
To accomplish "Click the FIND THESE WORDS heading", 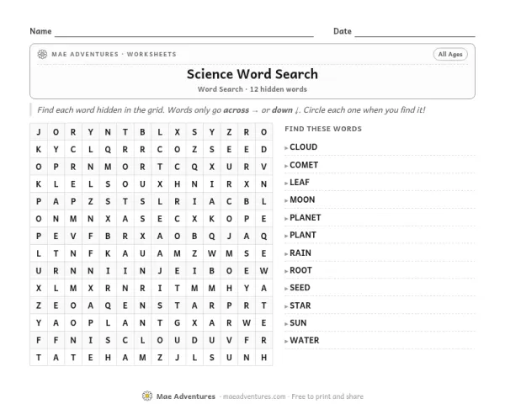I will (x=323, y=129).
